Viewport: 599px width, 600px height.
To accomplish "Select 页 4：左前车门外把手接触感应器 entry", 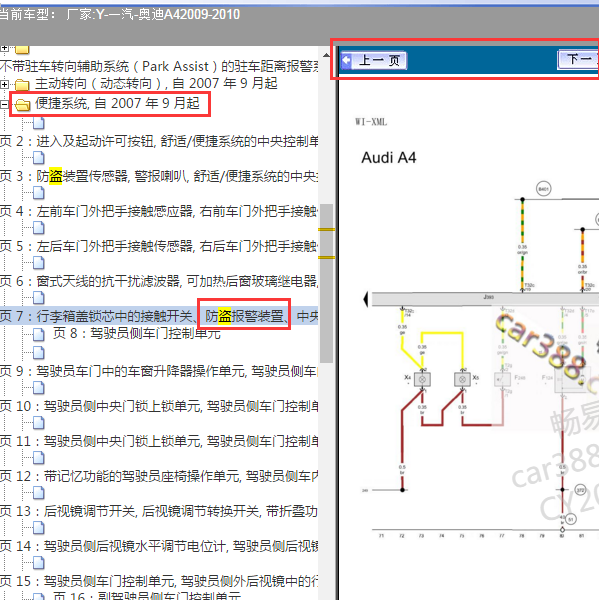I will point(159,211).
